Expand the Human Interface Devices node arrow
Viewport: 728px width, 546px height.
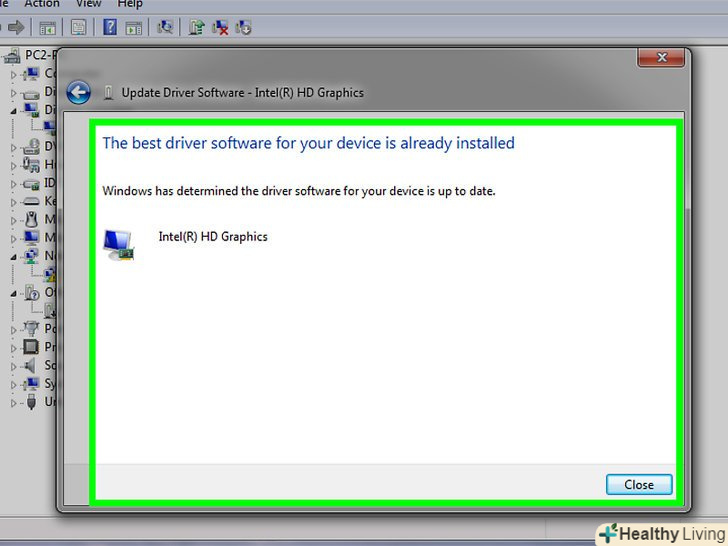[13, 166]
